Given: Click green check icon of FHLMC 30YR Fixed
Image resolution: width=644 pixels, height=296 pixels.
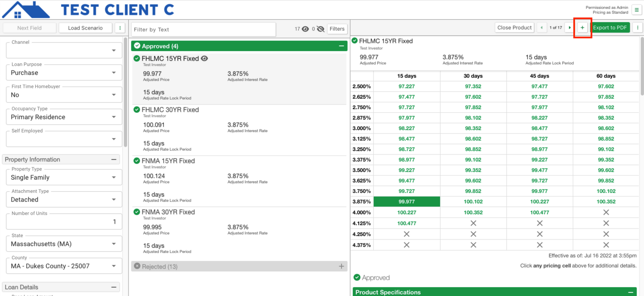Looking at the screenshot, I should tap(137, 110).
